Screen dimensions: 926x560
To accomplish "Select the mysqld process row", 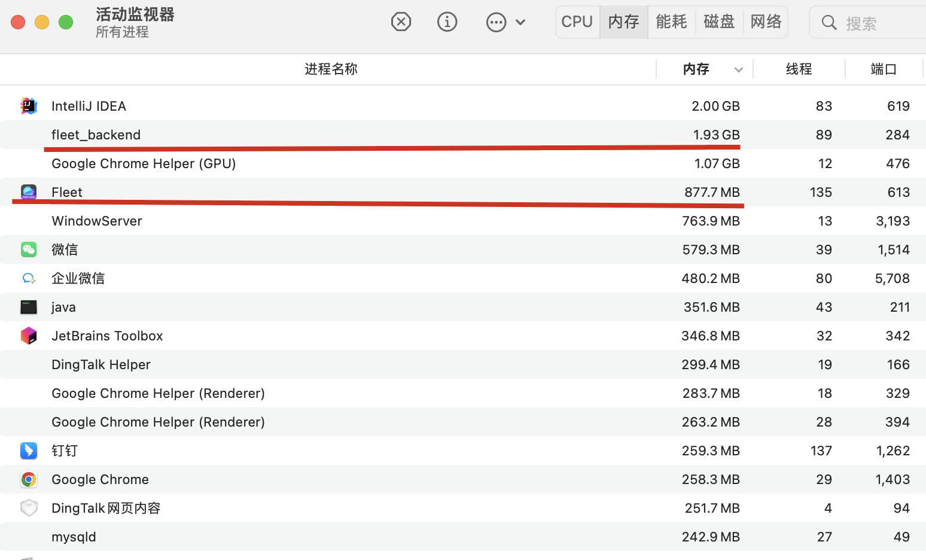I will (x=463, y=537).
